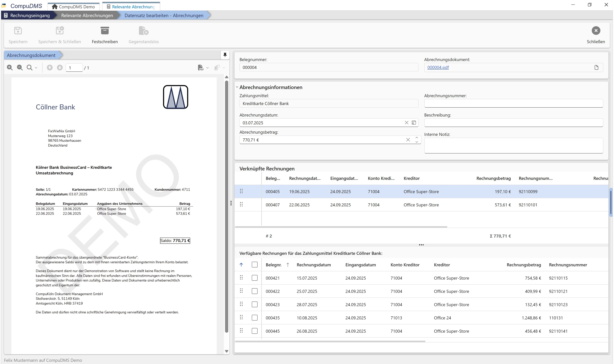Image resolution: width=614 pixels, height=364 pixels.
Task: Expand the PDF export dropdown arrow
Action: [208, 68]
